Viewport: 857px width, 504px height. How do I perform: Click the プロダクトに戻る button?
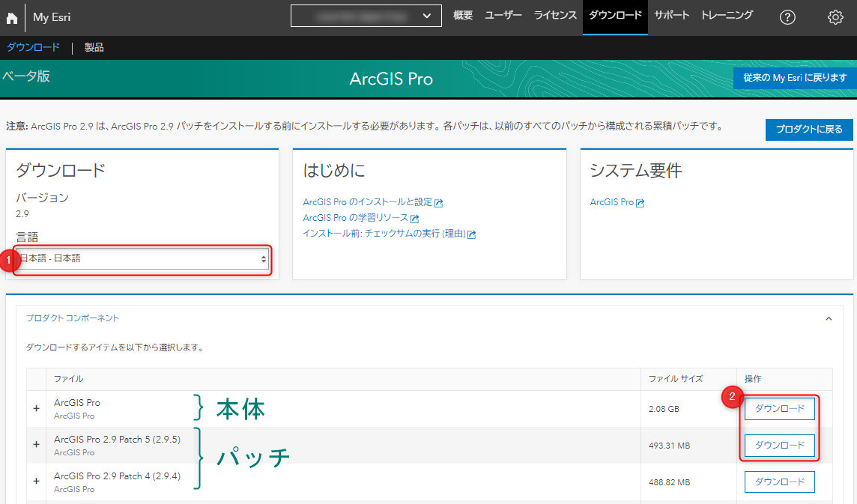[x=809, y=130]
